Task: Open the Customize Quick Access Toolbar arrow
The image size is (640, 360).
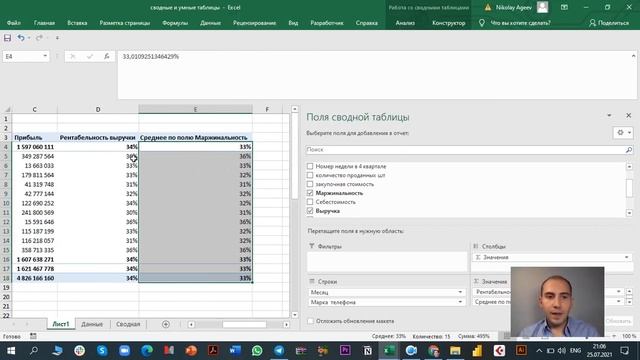Action: pyautogui.click(x=57, y=38)
